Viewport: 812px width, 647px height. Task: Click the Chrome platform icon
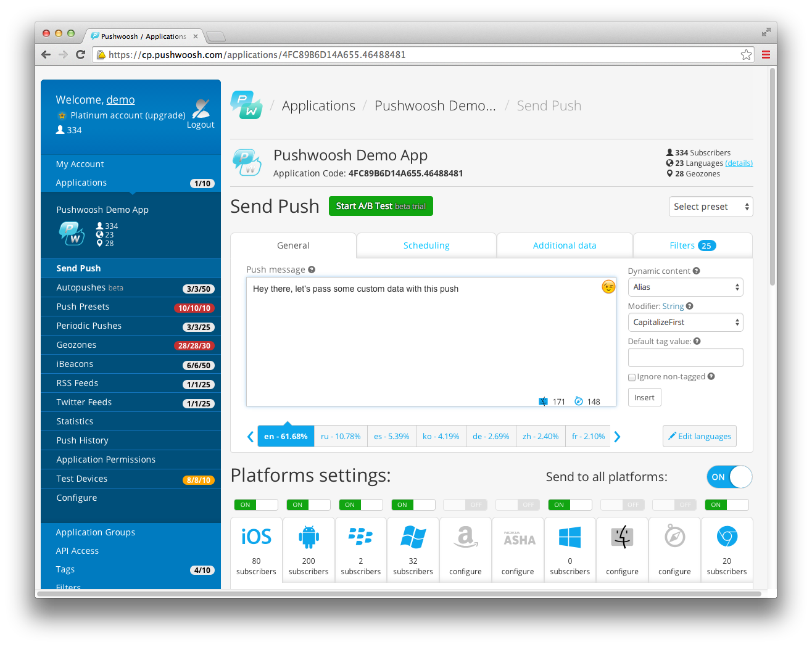tap(727, 537)
